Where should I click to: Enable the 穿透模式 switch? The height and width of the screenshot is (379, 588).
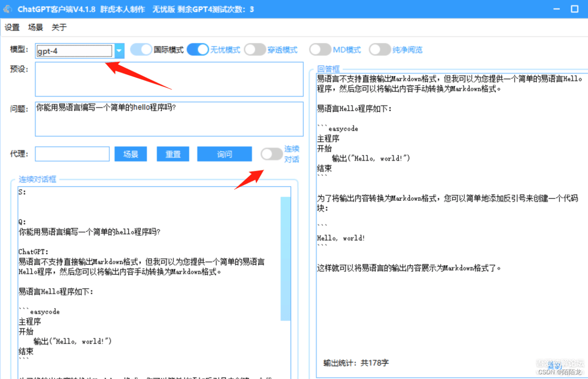click(x=255, y=50)
